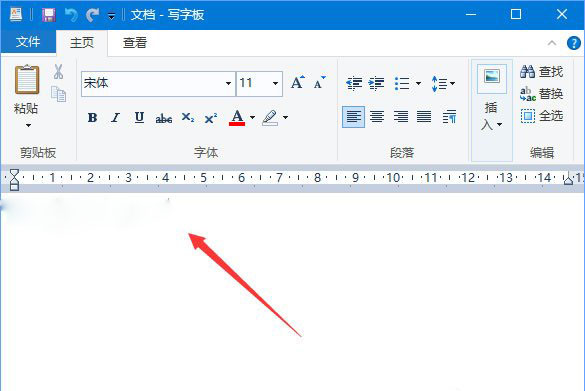Image resolution: width=585 pixels, height=391 pixels.
Task: Maximize the WordPad window
Action: click(516, 15)
